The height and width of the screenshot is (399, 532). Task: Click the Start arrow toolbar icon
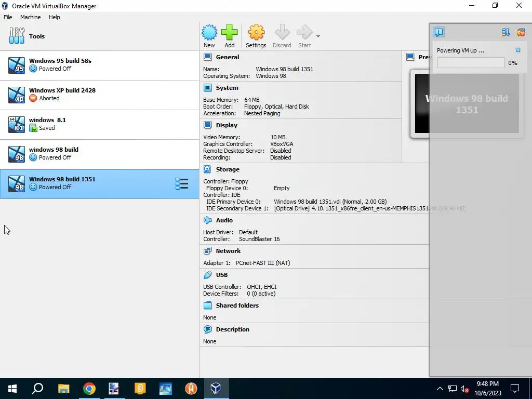click(304, 32)
